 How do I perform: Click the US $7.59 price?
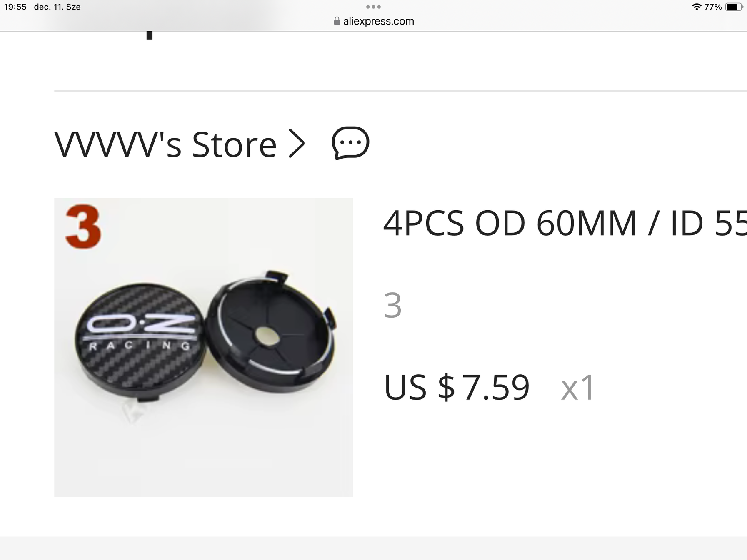pyautogui.click(x=456, y=388)
